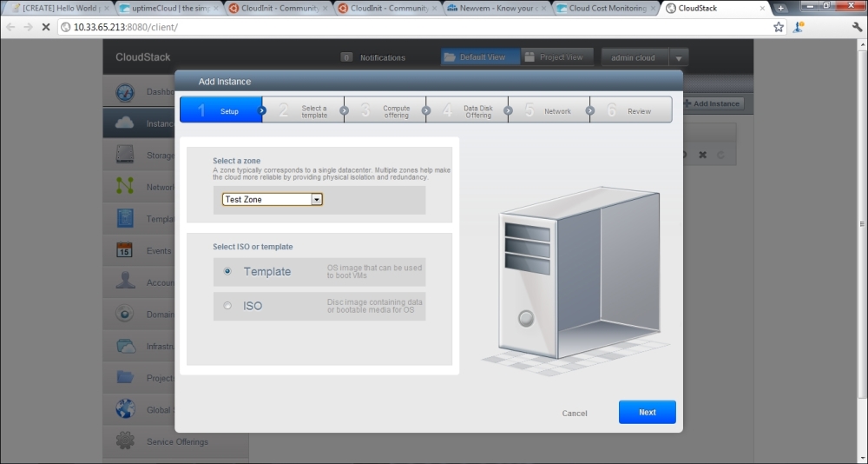Screen dimensions: 868x464
Task: Open the Storage sidebar icon
Action: (125, 156)
